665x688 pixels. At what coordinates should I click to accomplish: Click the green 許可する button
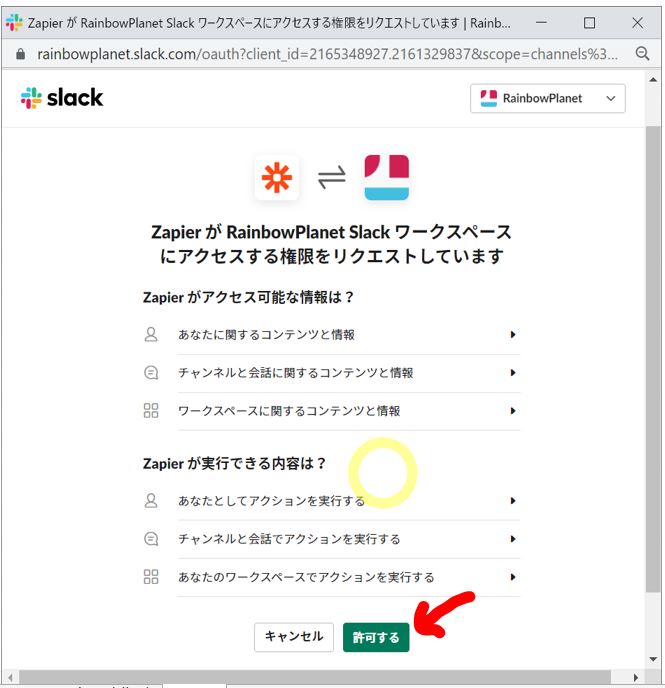click(376, 637)
